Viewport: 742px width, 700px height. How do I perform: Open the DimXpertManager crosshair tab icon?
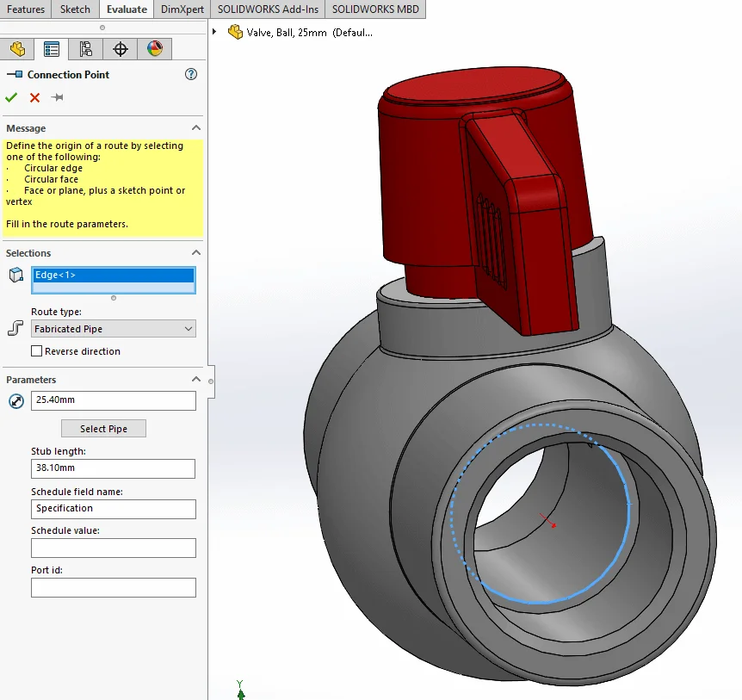(121, 49)
